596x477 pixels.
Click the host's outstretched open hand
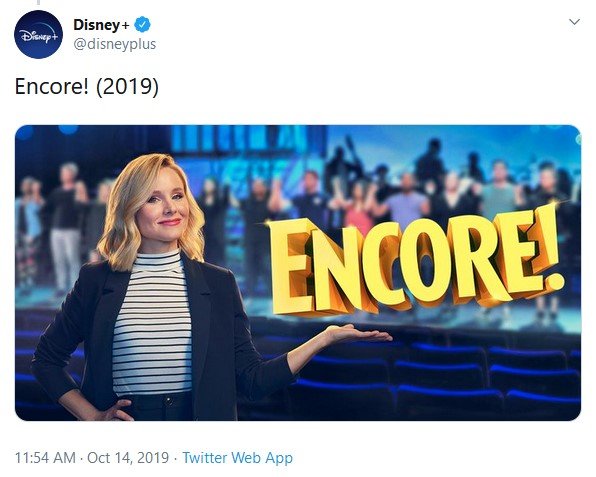[x=359, y=334]
